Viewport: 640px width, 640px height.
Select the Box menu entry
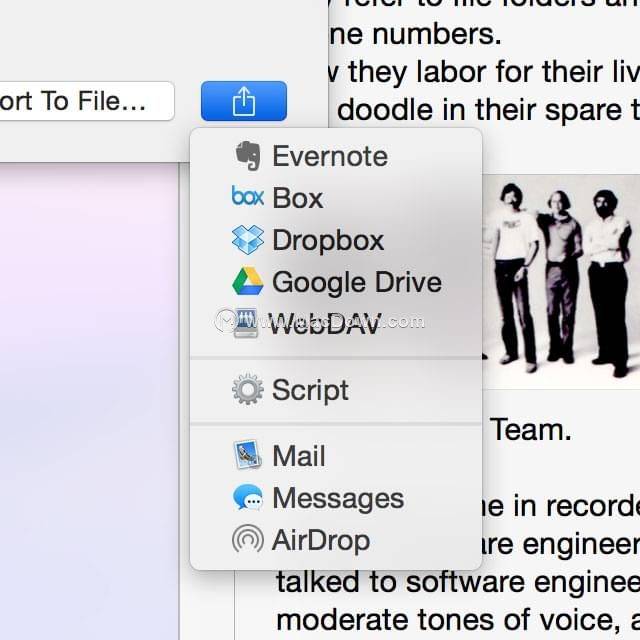298,198
